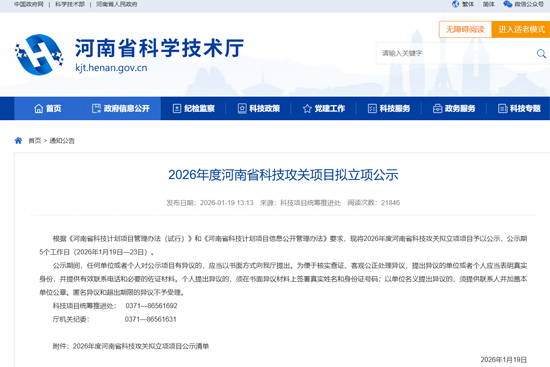
Task: Open the attachment 2026年度河南省科技攻关拟立项项目公示清单
Action: pyautogui.click(x=141, y=346)
